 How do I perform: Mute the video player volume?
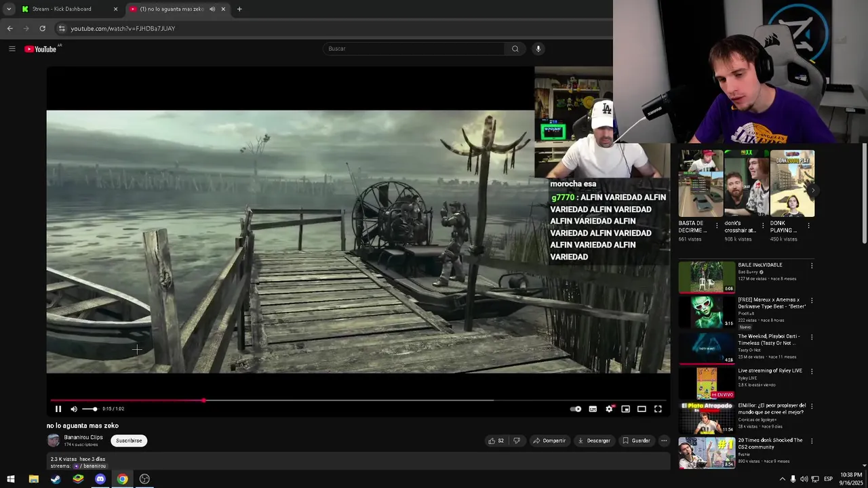(x=74, y=409)
